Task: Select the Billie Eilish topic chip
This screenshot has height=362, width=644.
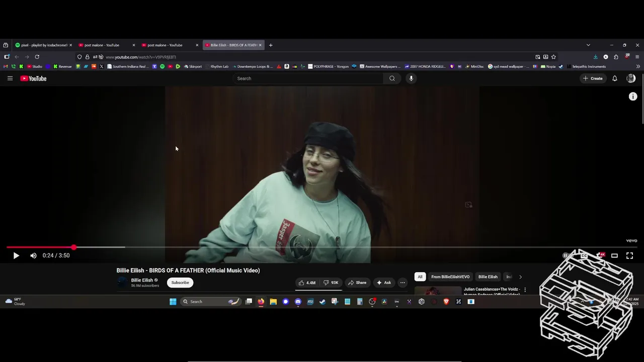Action: tap(488, 277)
